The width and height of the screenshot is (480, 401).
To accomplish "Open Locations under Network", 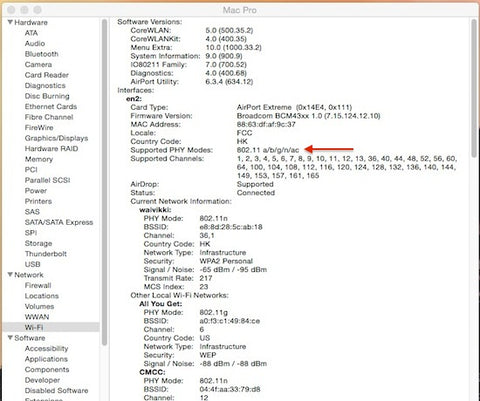I will pos(42,296).
